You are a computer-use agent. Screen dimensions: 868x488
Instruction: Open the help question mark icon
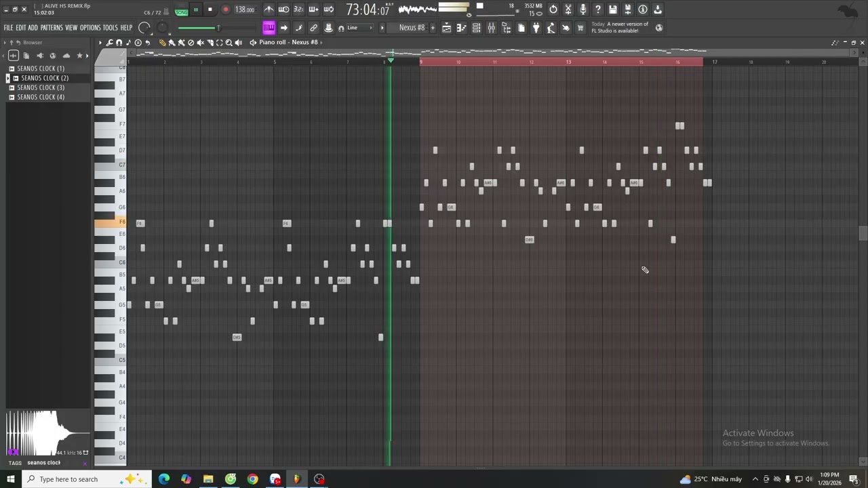click(598, 9)
